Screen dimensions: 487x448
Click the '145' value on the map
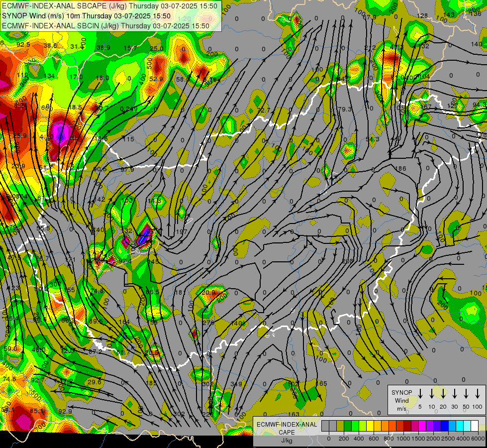tap(153, 261)
